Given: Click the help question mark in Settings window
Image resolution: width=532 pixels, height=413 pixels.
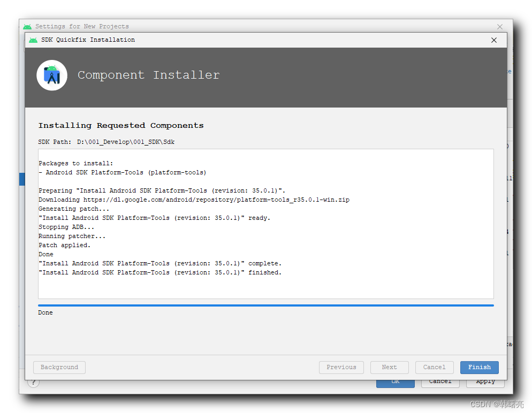Looking at the screenshot, I should 33,383.
